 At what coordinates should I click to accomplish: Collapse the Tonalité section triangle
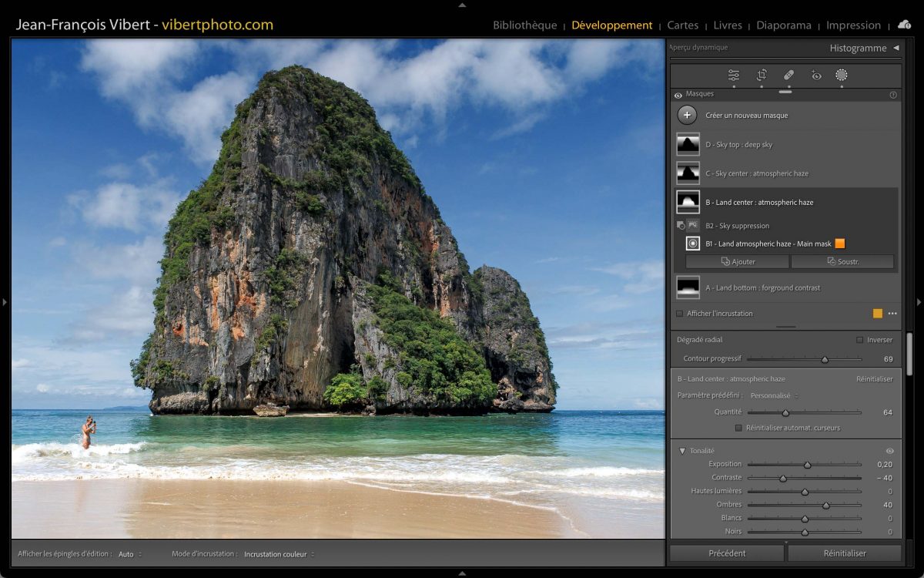682,451
